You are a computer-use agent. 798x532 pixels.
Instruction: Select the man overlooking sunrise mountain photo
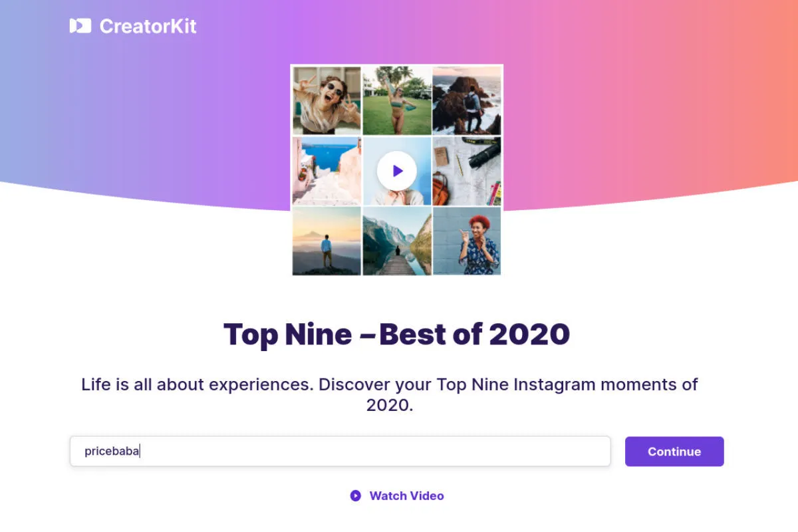[327, 241]
